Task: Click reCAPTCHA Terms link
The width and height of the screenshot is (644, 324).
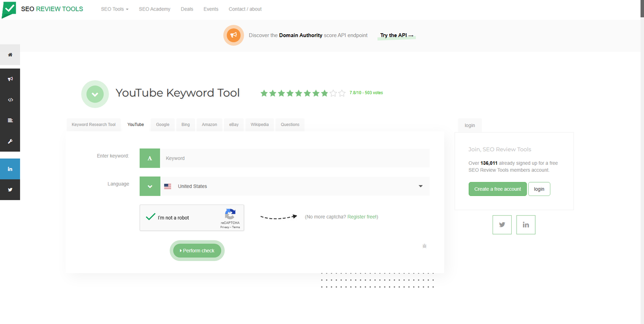Action: click(x=236, y=227)
